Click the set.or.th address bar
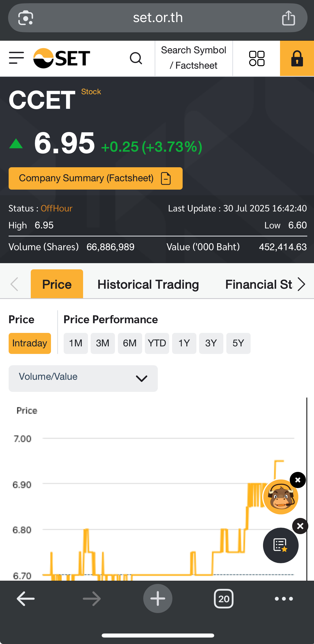This screenshot has width=314, height=644. (x=158, y=18)
